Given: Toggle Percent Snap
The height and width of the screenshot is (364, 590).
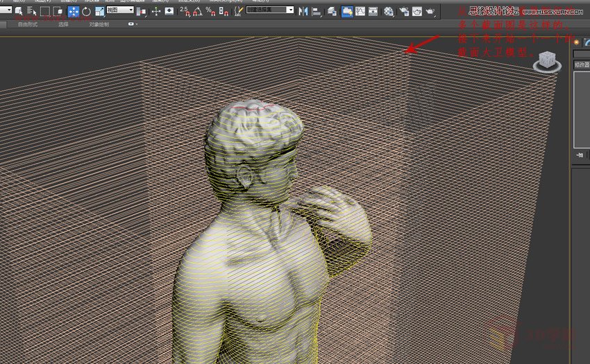Looking at the screenshot, I should click(x=211, y=11).
